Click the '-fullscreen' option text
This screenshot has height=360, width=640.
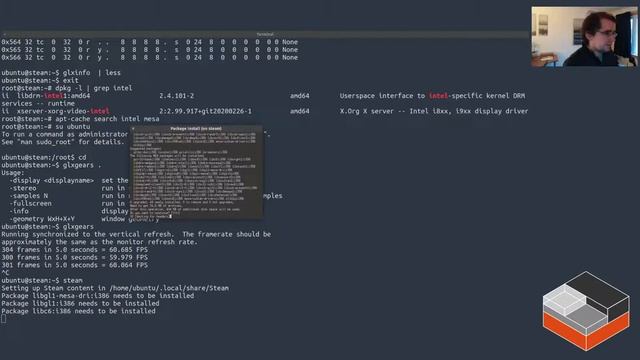point(30,204)
